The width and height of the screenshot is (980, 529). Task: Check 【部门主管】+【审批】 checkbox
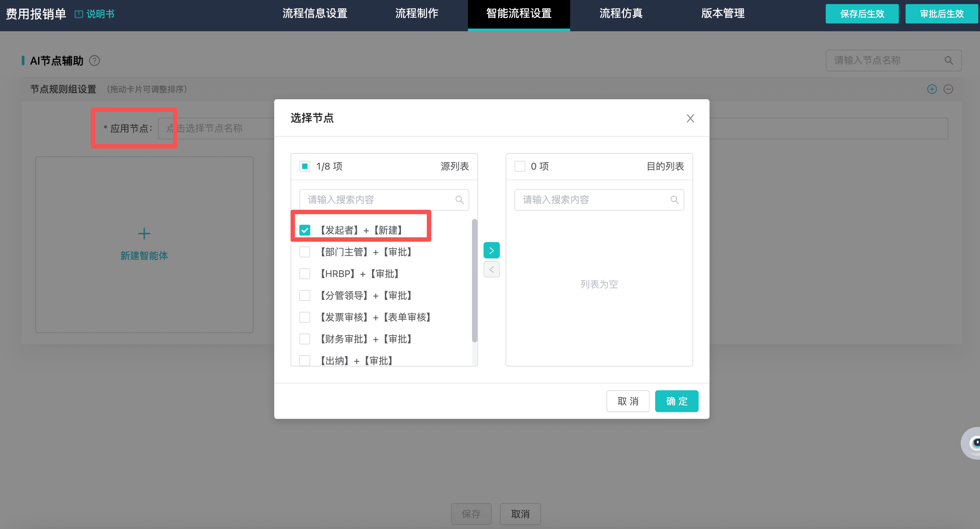[x=304, y=252]
